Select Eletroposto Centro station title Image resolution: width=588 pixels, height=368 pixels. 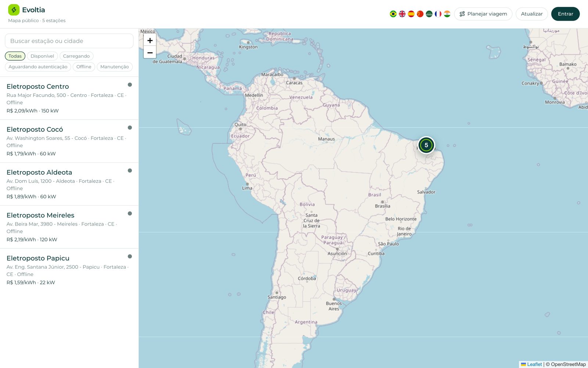click(38, 86)
